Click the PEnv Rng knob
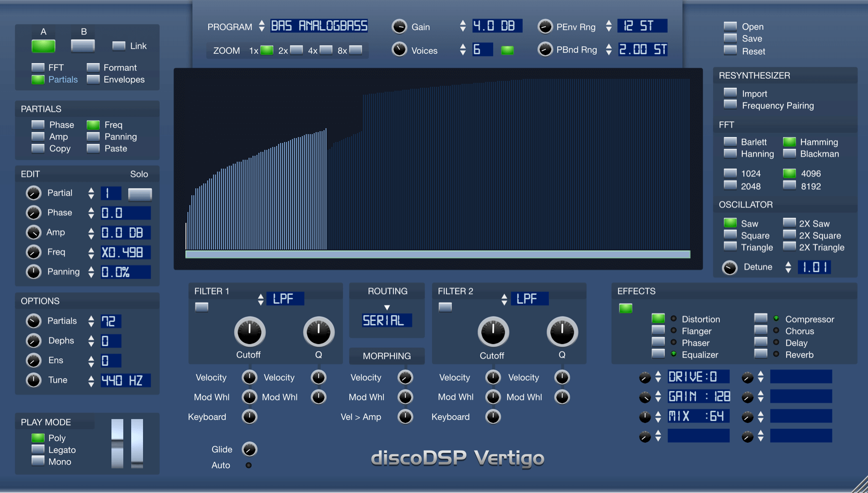The width and height of the screenshot is (868, 493). tap(545, 27)
